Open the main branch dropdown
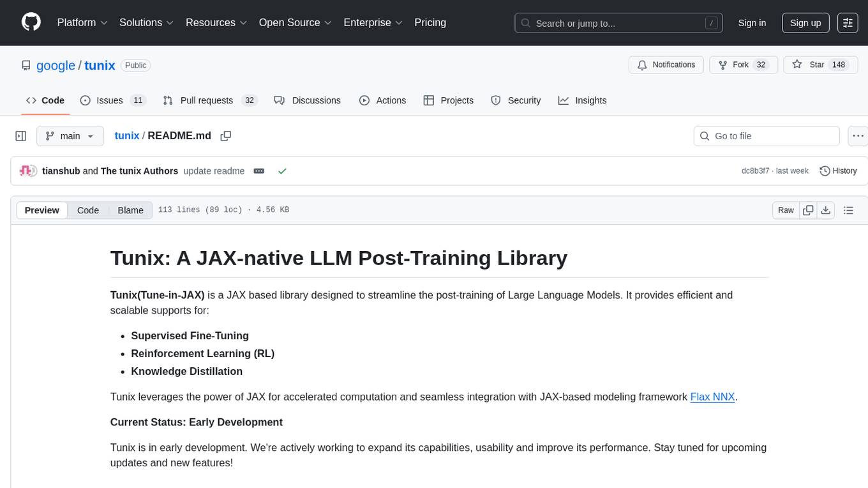Image resolution: width=868 pixels, height=488 pixels. click(x=70, y=136)
